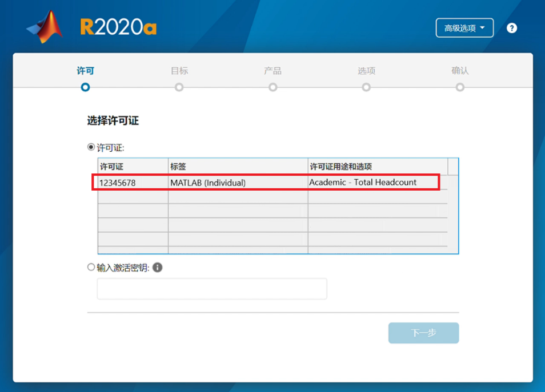Image resolution: width=545 pixels, height=392 pixels.
Task: Select the 输入激活密钥 radio button
Action: pyautogui.click(x=91, y=267)
